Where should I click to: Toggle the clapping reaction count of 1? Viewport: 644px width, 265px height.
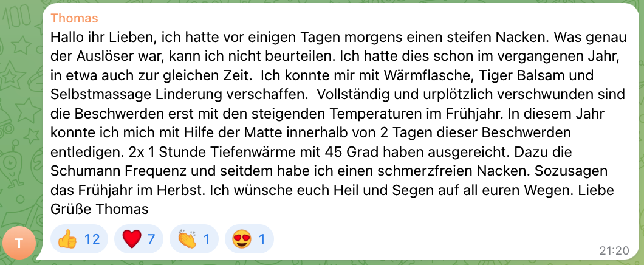tap(207, 239)
